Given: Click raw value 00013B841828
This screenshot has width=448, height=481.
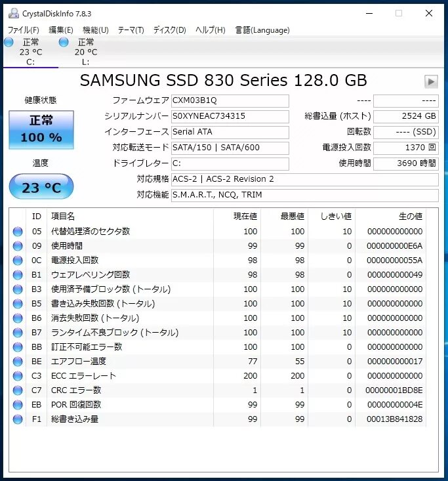Looking at the screenshot, I should [x=394, y=419].
